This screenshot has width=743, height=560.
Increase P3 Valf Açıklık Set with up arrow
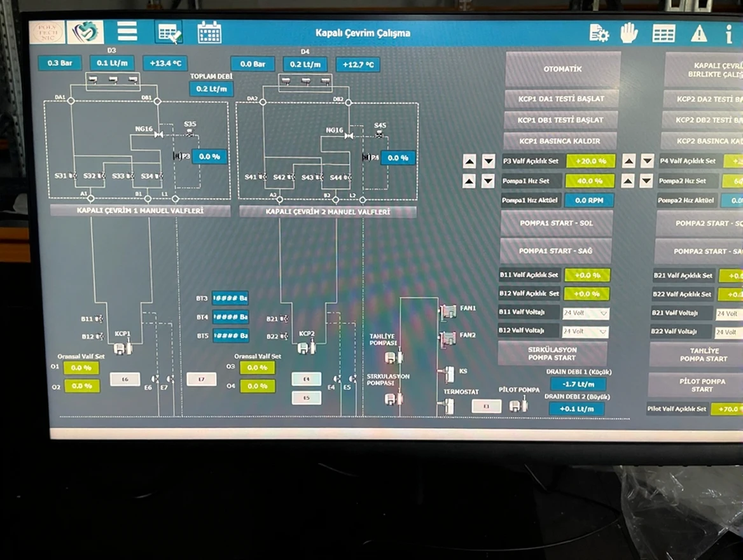(469, 162)
